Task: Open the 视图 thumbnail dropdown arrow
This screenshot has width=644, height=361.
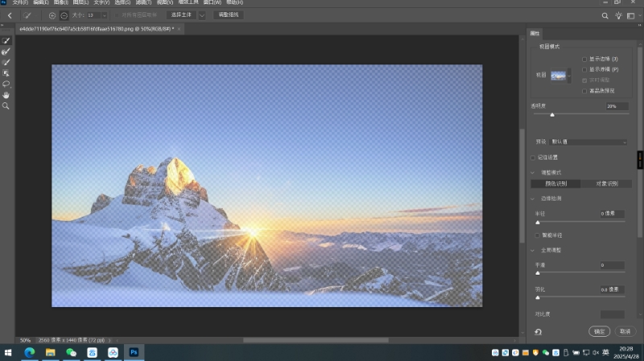Action: [x=569, y=76]
